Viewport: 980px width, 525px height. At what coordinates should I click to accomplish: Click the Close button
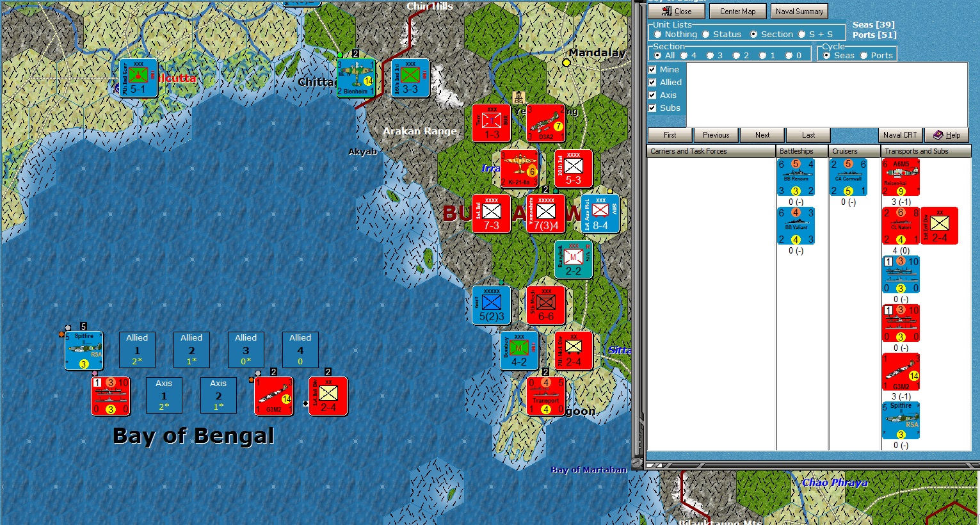coord(677,12)
